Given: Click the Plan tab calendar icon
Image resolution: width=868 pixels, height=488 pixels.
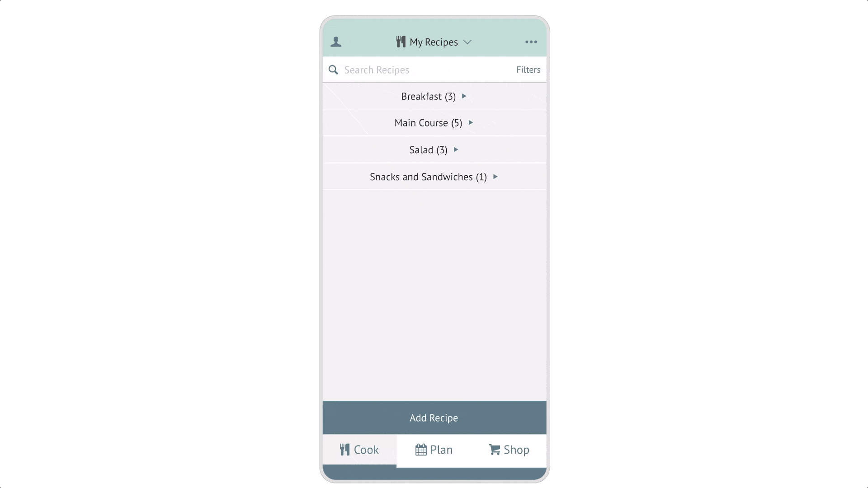Looking at the screenshot, I should (421, 449).
